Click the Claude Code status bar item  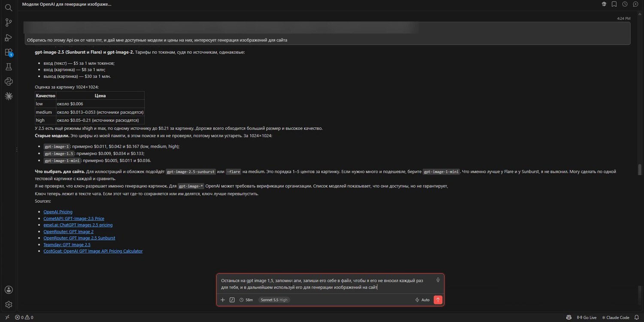pos(616,318)
